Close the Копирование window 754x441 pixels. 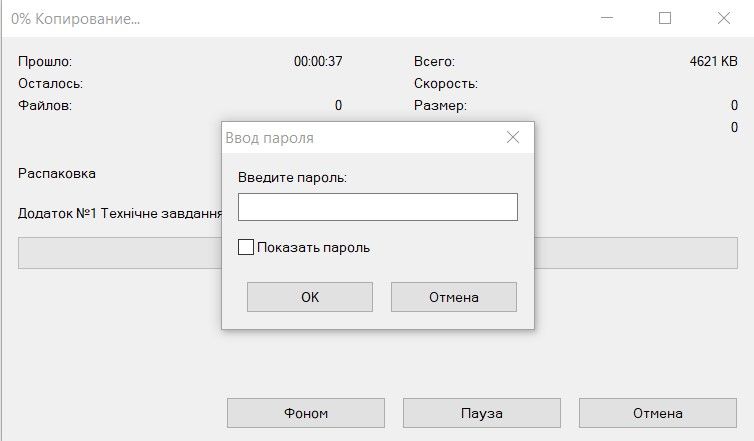click(x=723, y=18)
